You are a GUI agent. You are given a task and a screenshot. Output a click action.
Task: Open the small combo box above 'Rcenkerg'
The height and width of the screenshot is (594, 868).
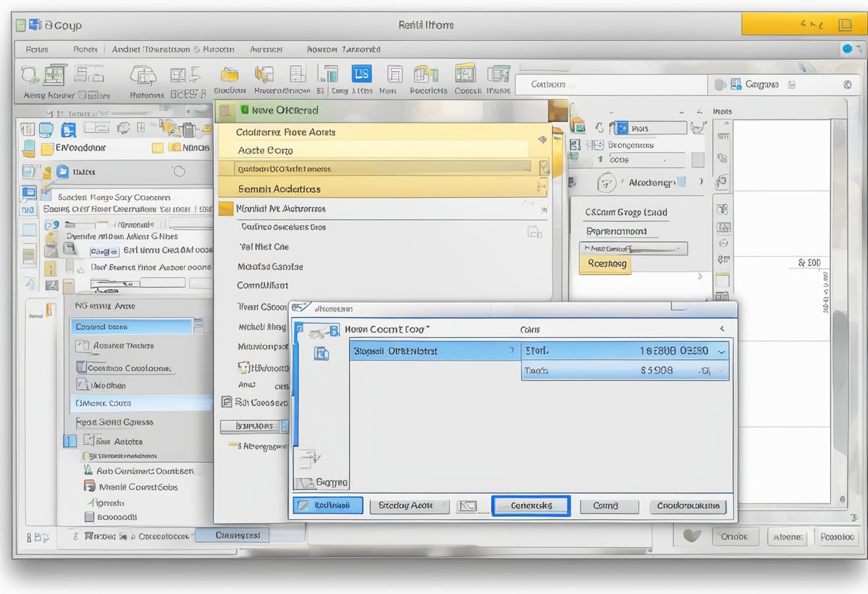(x=632, y=248)
